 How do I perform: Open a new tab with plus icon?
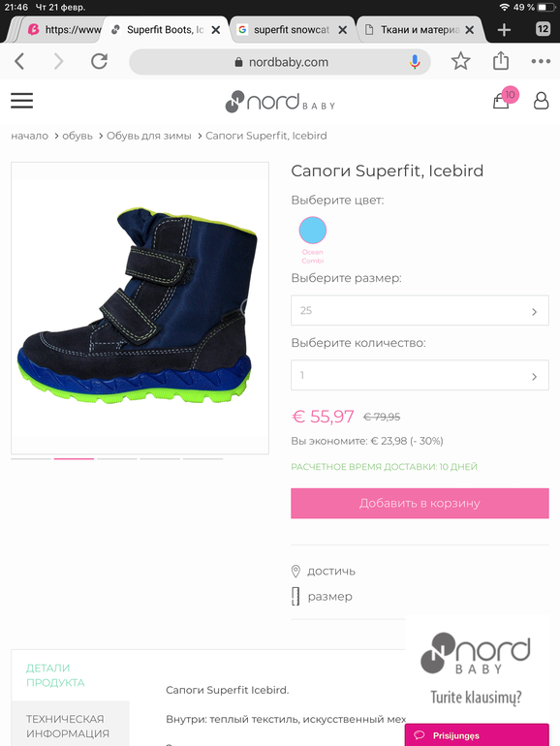pos(504,30)
